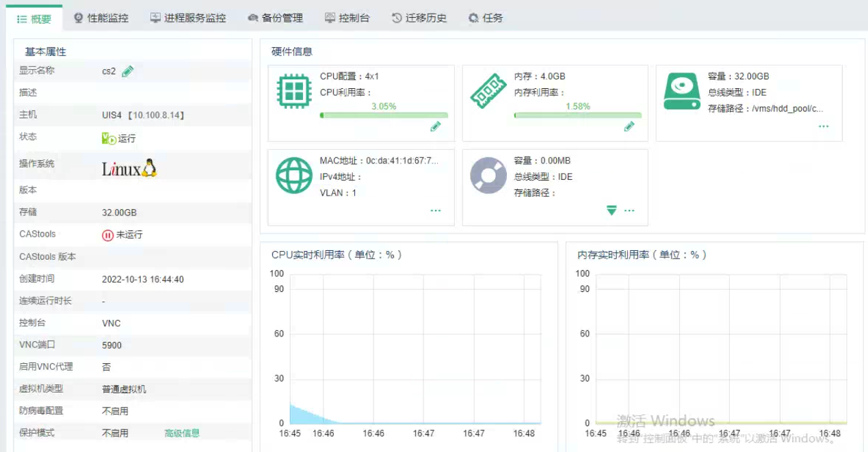This screenshot has height=452, width=868.
Task: Click storage value 32.00GB in basic attributes
Action: pos(120,213)
